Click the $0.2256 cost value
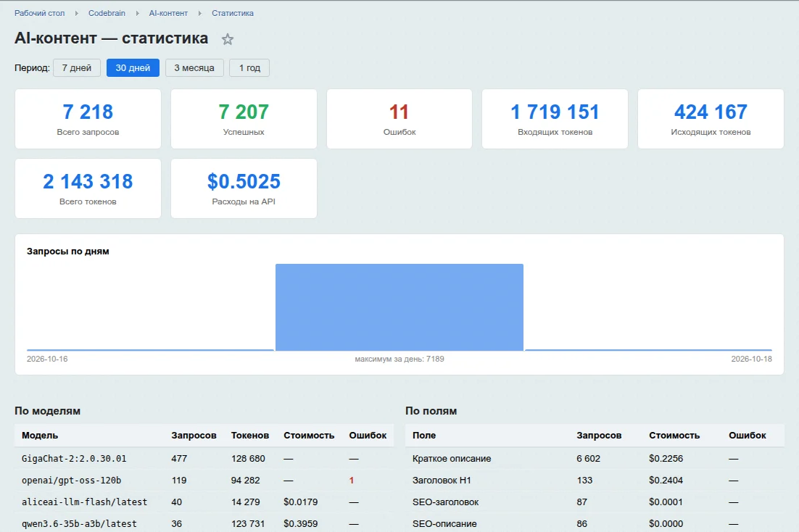The image size is (799, 532). pyautogui.click(x=666, y=459)
